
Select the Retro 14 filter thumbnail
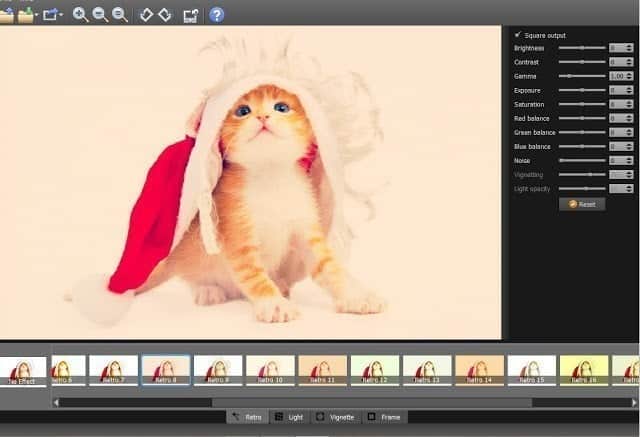tap(479, 370)
